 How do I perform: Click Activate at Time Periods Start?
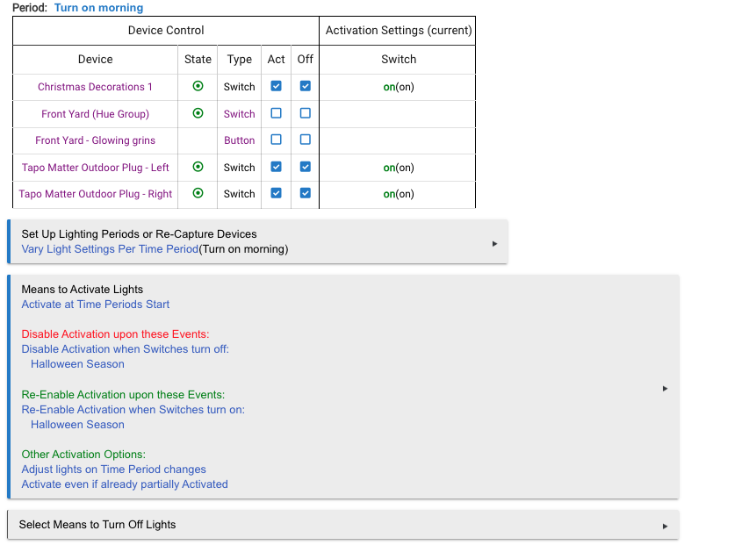[96, 305]
